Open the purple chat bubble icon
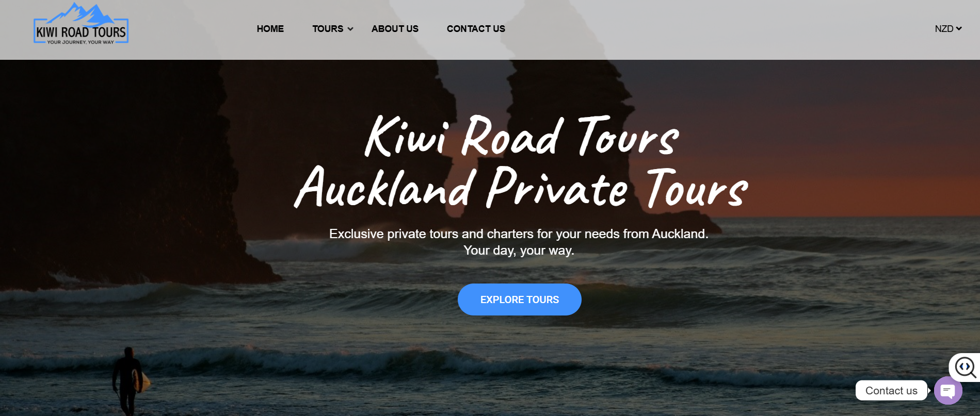 [x=948, y=391]
